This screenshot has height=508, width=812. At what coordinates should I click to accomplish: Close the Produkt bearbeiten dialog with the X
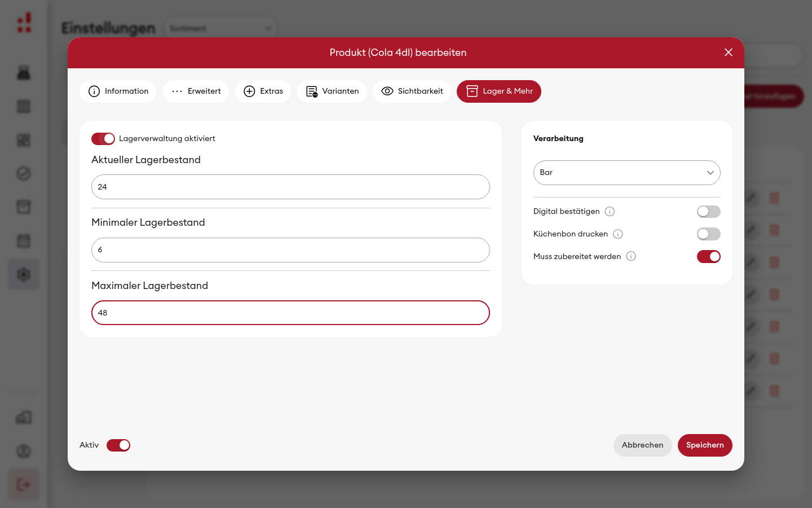click(x=729, y=52)
